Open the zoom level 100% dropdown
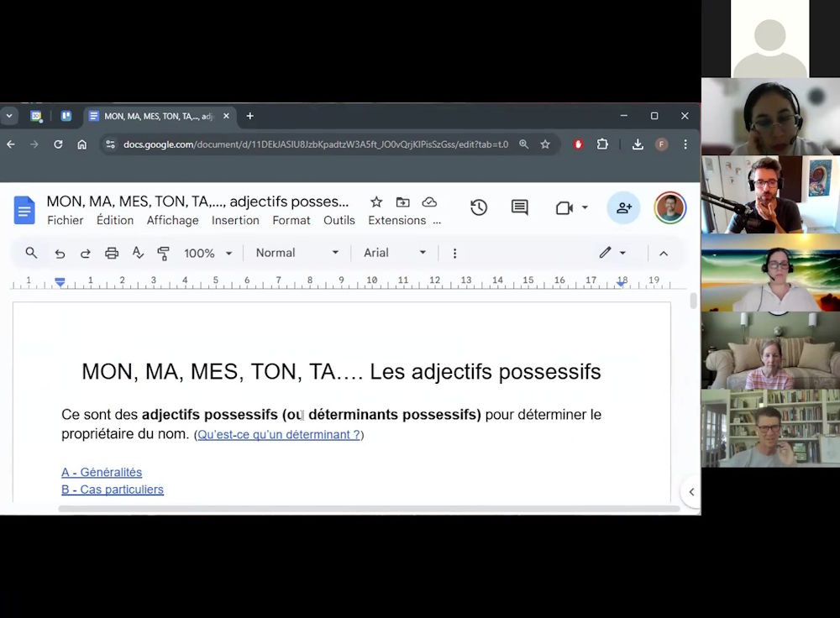Screen dimensions: 840x618 (x=207, y=253)
